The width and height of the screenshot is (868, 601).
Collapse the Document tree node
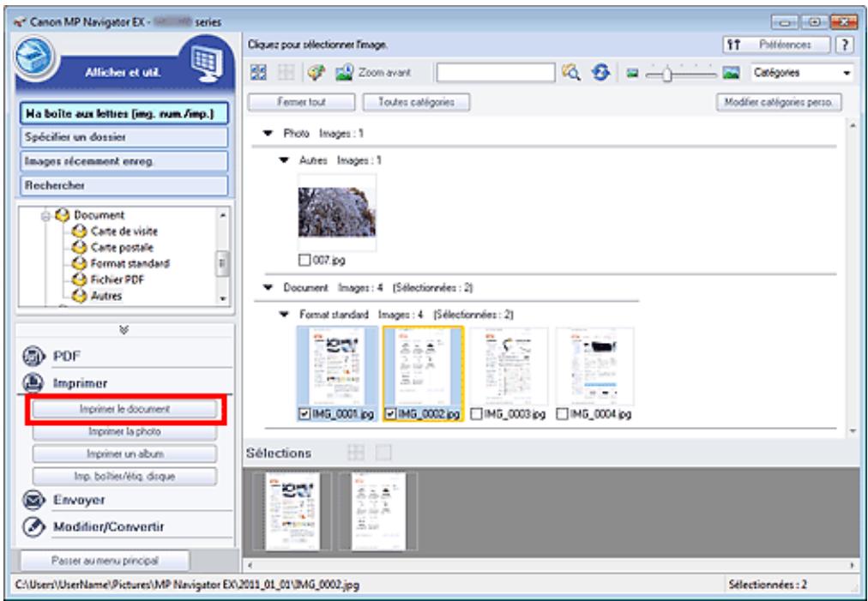pyautogui.click(x=46, y=216)
